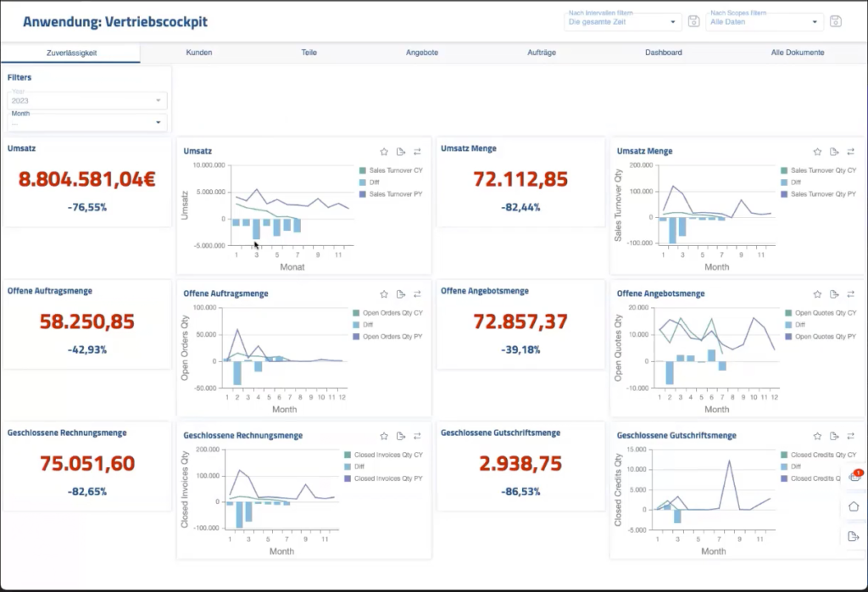The height and width of the screenshot is (592, 868).
Task: Click the Closed Credits Qty CY color swatch
Action: coord(784,455)
